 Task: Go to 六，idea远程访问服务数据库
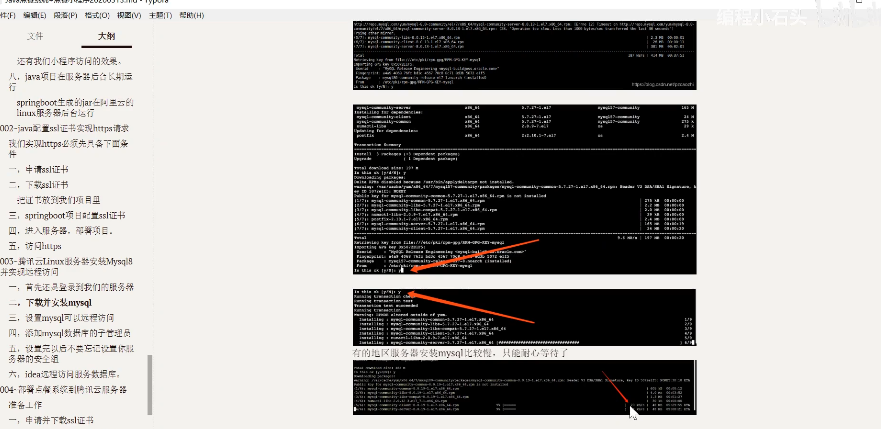[65, 374]
